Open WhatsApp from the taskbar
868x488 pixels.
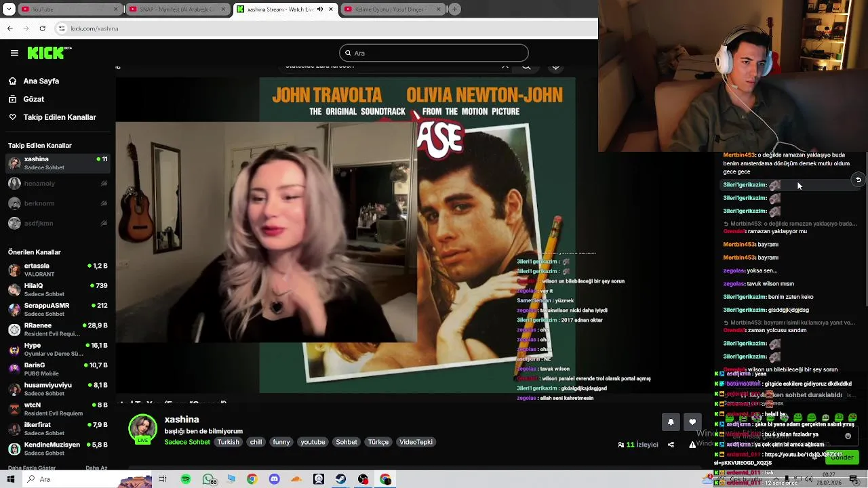[x=208, y=479]
